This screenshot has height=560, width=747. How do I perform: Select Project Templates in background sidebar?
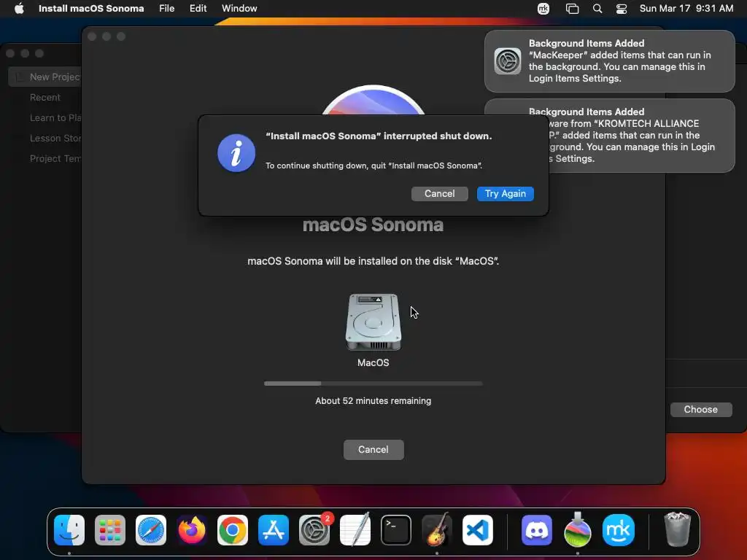pos(55,158)
